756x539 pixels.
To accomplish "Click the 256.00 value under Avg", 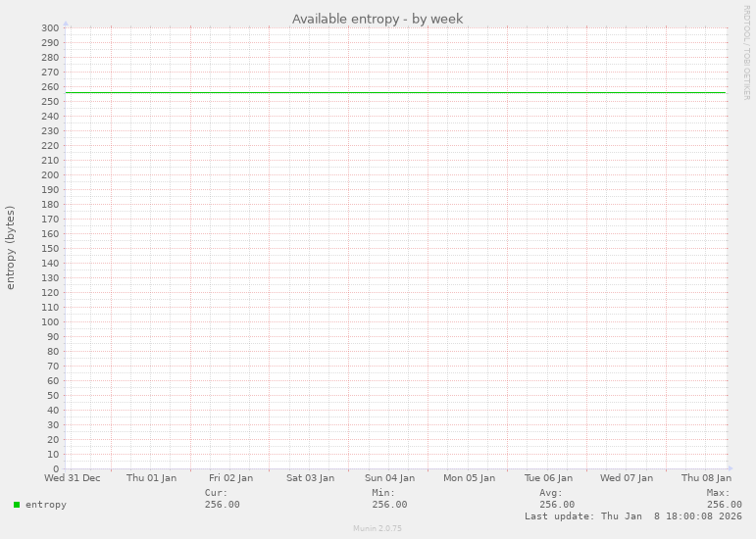I will (557, 505).
